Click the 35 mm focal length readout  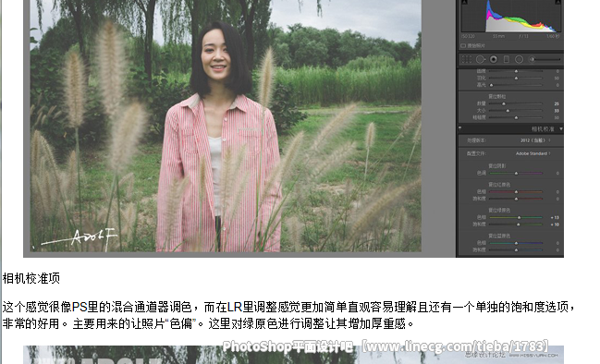(498, 36)
